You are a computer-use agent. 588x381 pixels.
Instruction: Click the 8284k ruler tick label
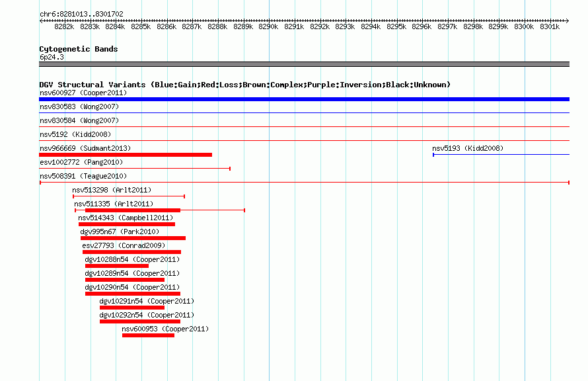pyautogui.click(x=115, y=26)
